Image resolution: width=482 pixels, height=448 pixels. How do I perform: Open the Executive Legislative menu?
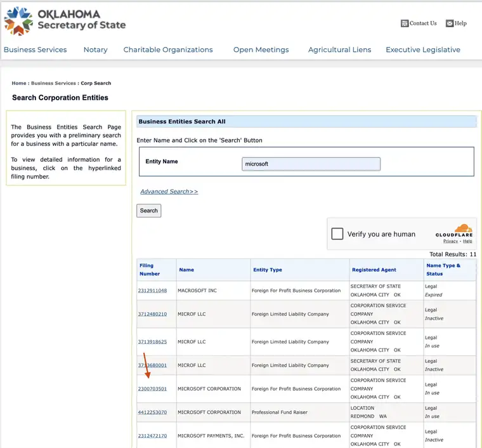point(423,49)
